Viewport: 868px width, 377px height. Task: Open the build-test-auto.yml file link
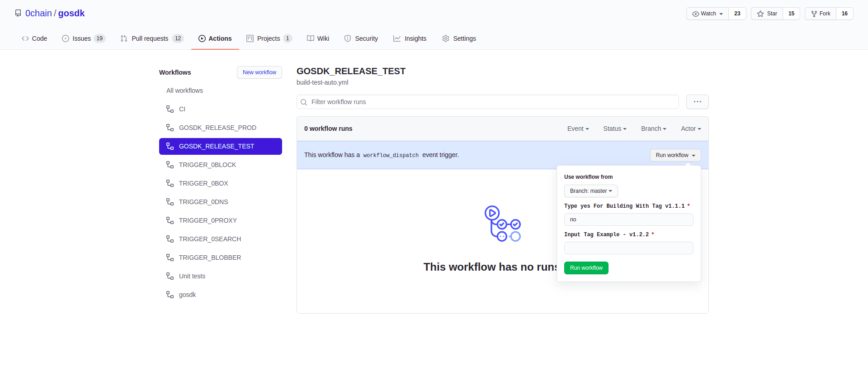tap(322, 82)
